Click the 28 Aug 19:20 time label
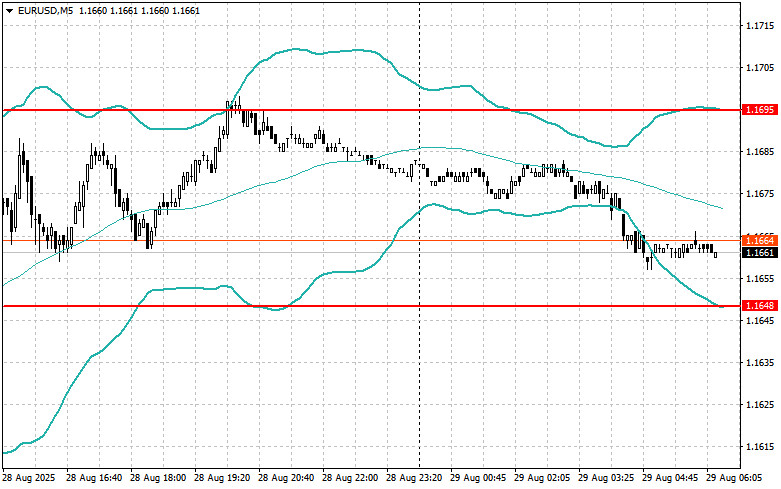 pyautogui.click(x=222, y=478)
